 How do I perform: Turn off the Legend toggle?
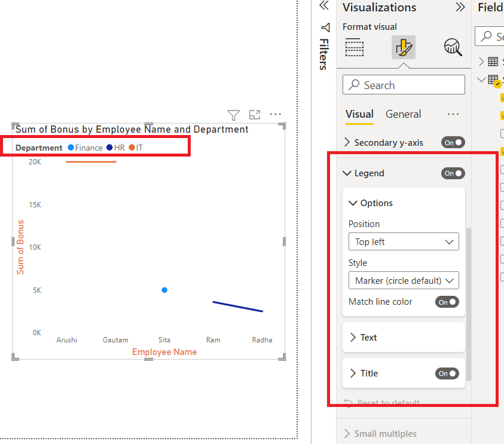(x=453, y=173)
